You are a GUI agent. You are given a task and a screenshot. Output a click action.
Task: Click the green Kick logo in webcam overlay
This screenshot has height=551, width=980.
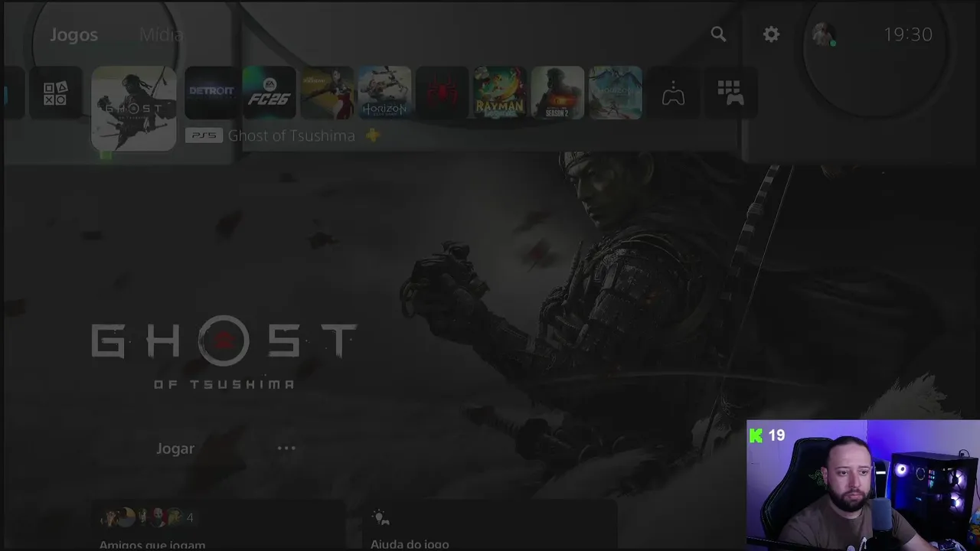click(x=756, y=435)
